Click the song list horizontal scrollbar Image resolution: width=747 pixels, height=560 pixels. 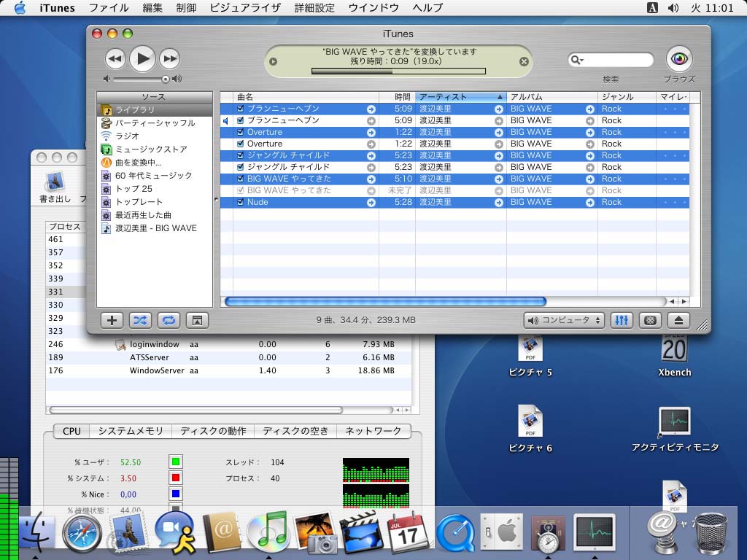tap(385, 301)
